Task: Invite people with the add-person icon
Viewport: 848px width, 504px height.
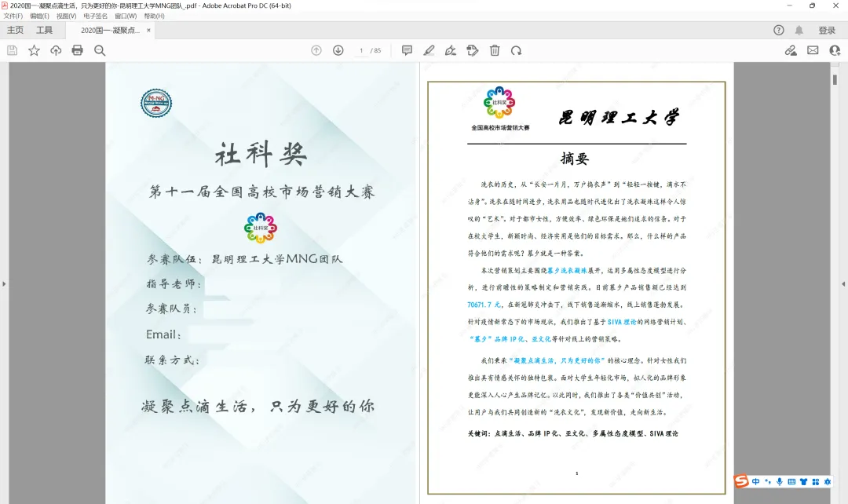Action: 835,49
